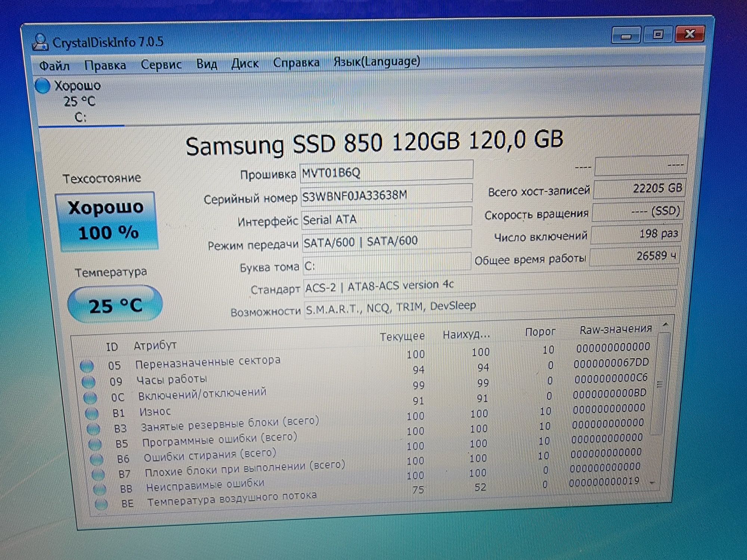Screen dimensions: 747x560
Task: Click the status icon for attribute BE
Action: [x=101, y=504]
